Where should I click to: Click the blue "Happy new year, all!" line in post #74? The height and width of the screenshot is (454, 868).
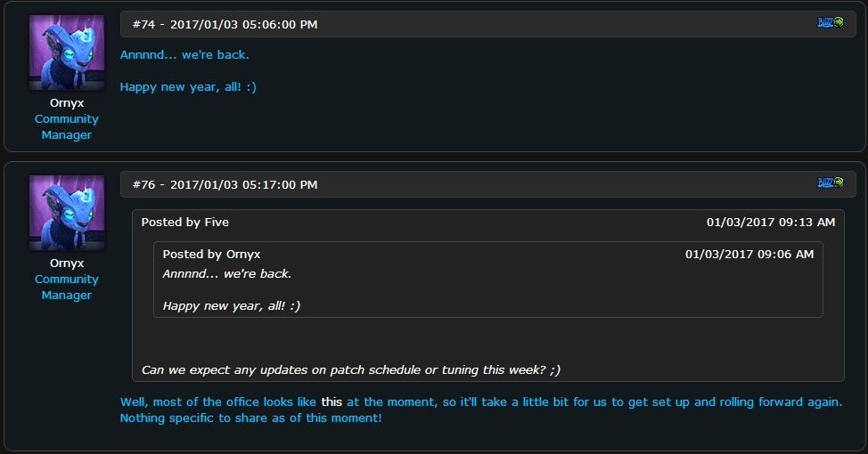(x=188, y=86)
